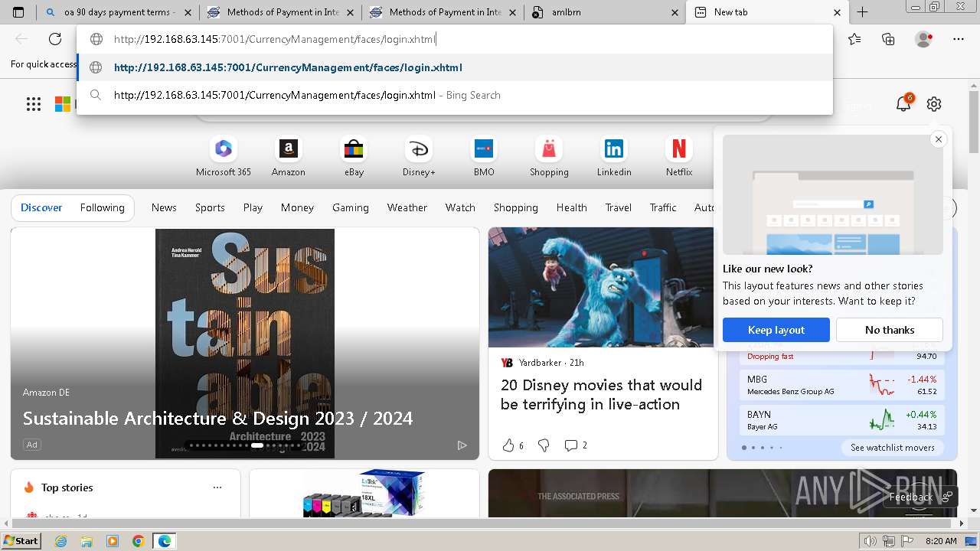The height and width of the screenshot is (551, 980).
Task: Open the Money category
Action: [297, 207]
